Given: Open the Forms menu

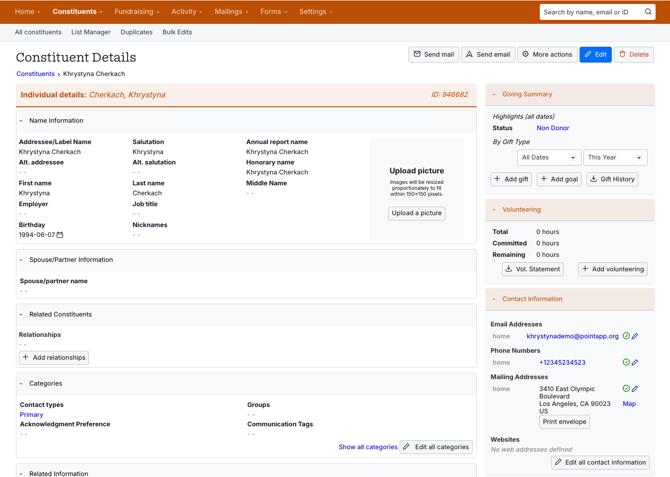Looking at the screenshot, I should 273,12.
